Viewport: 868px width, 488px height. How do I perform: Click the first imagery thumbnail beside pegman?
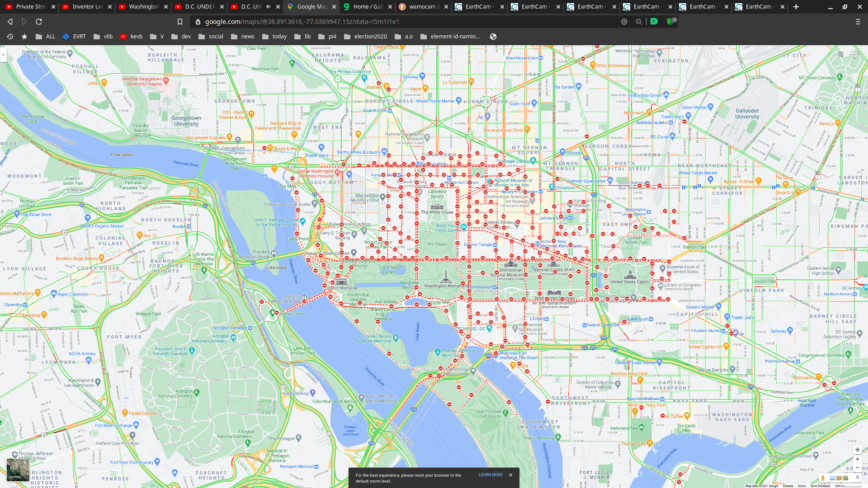click(833, 478)
